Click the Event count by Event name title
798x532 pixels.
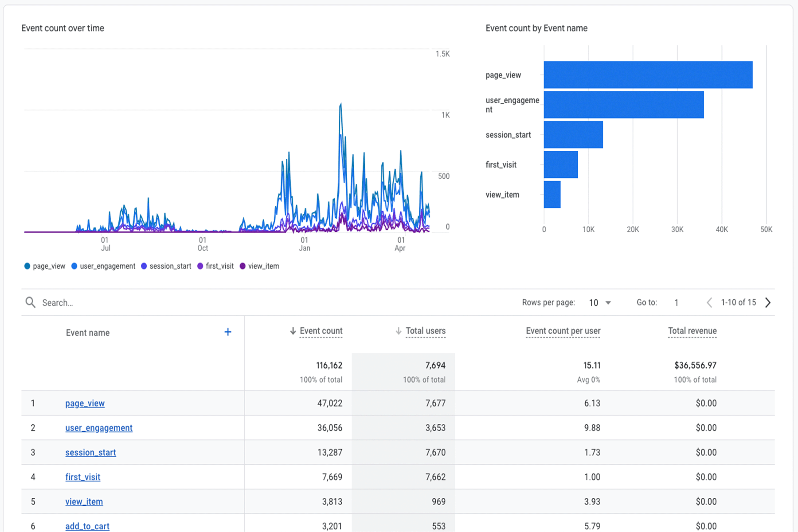pyautogui.click(x=536, y=28)
